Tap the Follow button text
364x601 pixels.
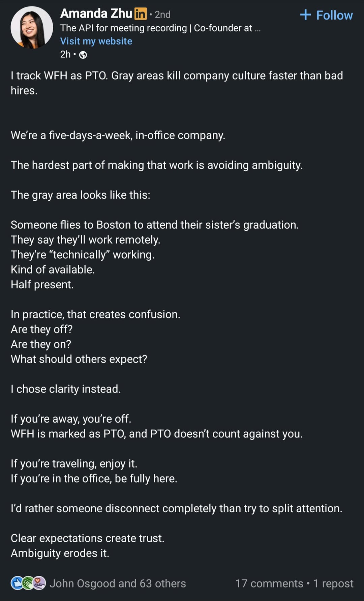pyautogui.click(x=334, y=15)
